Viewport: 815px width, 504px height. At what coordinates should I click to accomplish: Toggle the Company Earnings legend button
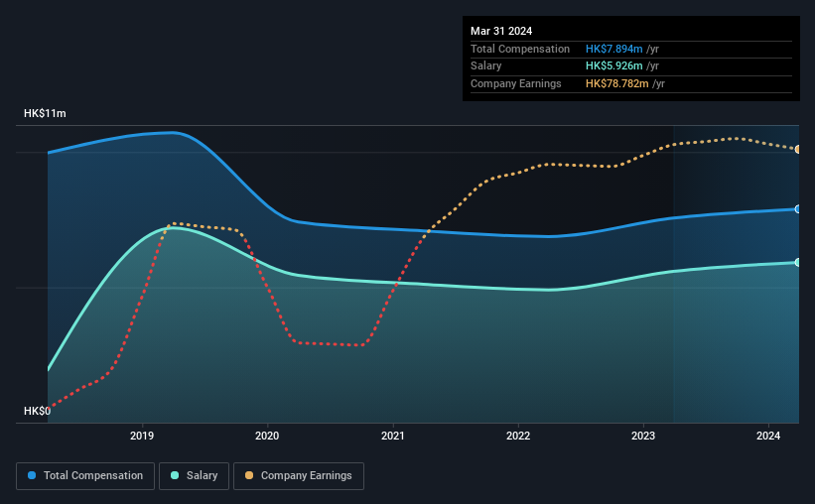click(x=299, y=476)
